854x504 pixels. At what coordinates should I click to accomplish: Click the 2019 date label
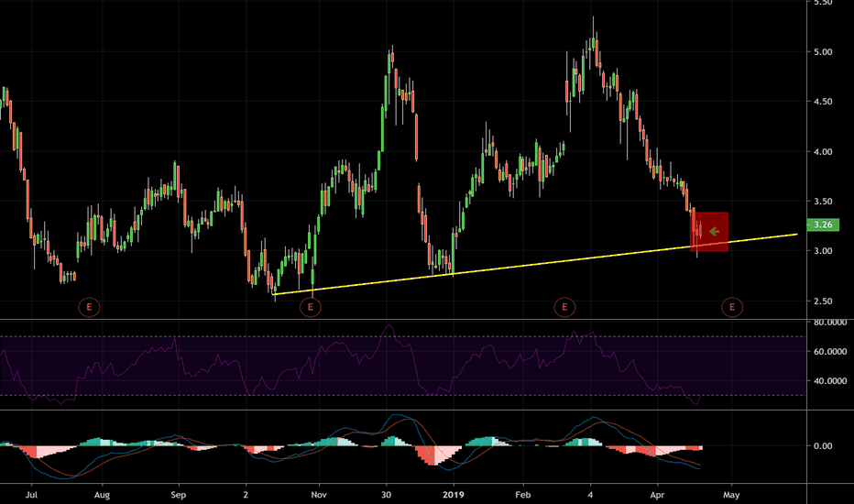point(454,495)
